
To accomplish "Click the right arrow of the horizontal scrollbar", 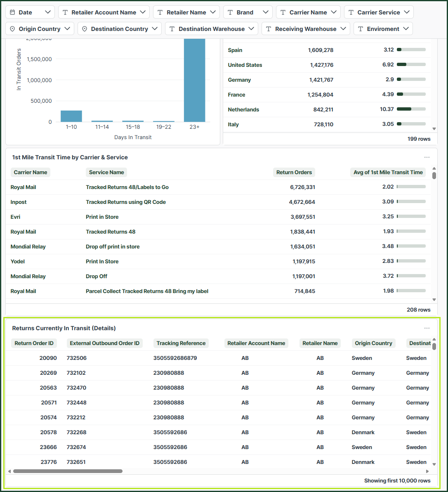I will pos(427,471).
